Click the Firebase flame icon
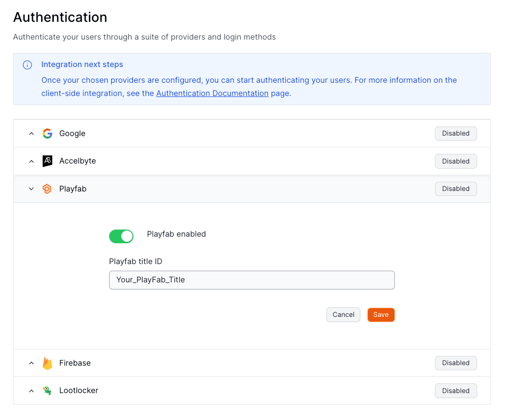 click(x=47, y=363)
